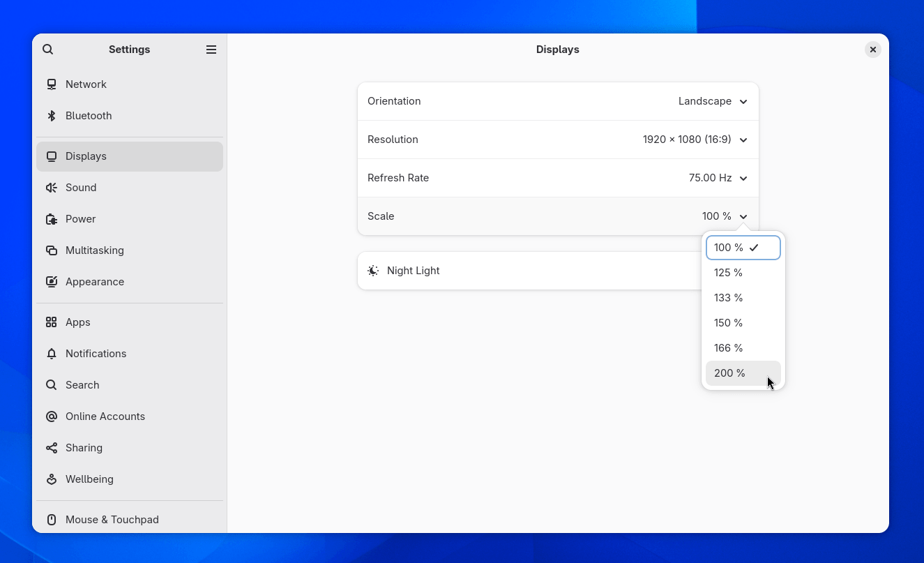Open the hamburger menu in Settings sidebar
The image size is (924, 563).
pyautogui.click(x=211, y=49)
